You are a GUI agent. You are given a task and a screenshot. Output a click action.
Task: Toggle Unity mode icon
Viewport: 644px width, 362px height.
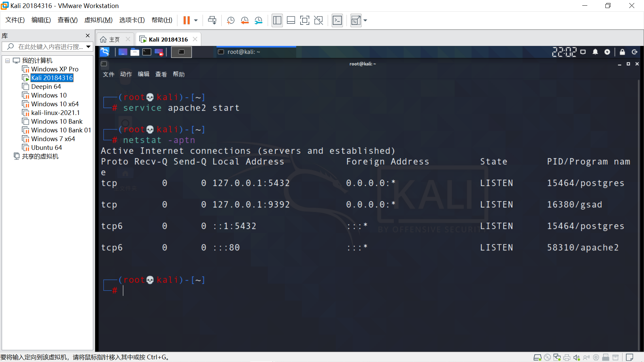click(x=318, y=20)
